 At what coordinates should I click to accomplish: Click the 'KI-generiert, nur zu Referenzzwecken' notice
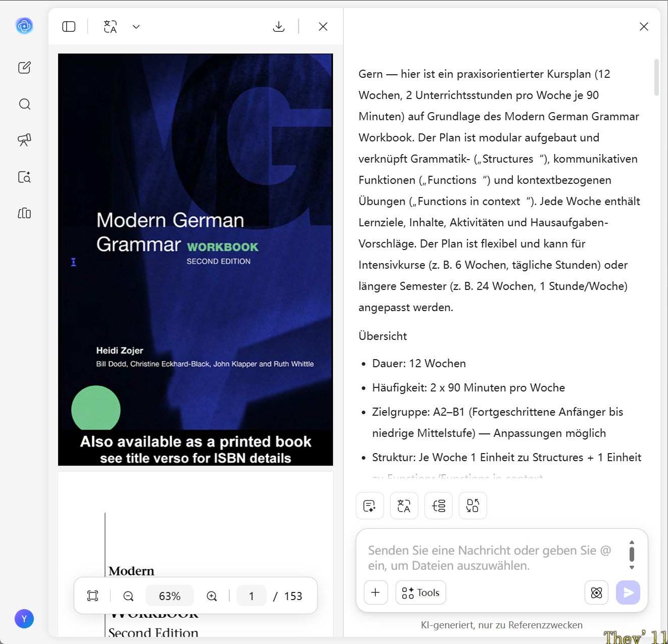[x=502, y=625]
